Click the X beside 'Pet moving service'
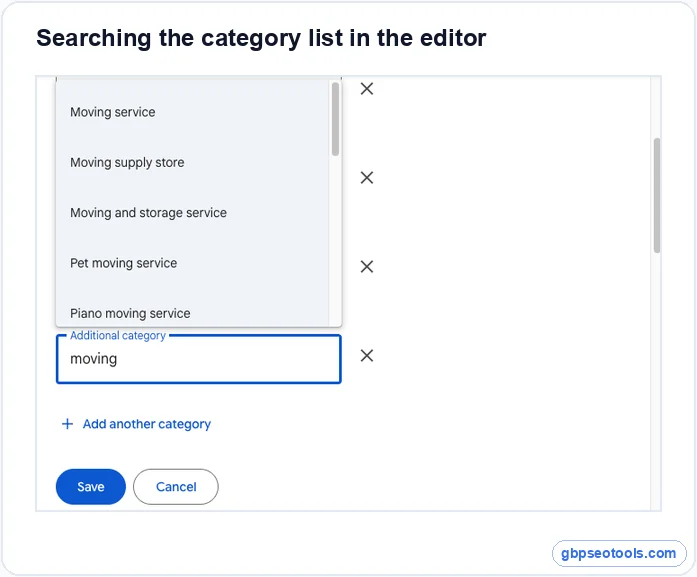 [x=367, y=267]
